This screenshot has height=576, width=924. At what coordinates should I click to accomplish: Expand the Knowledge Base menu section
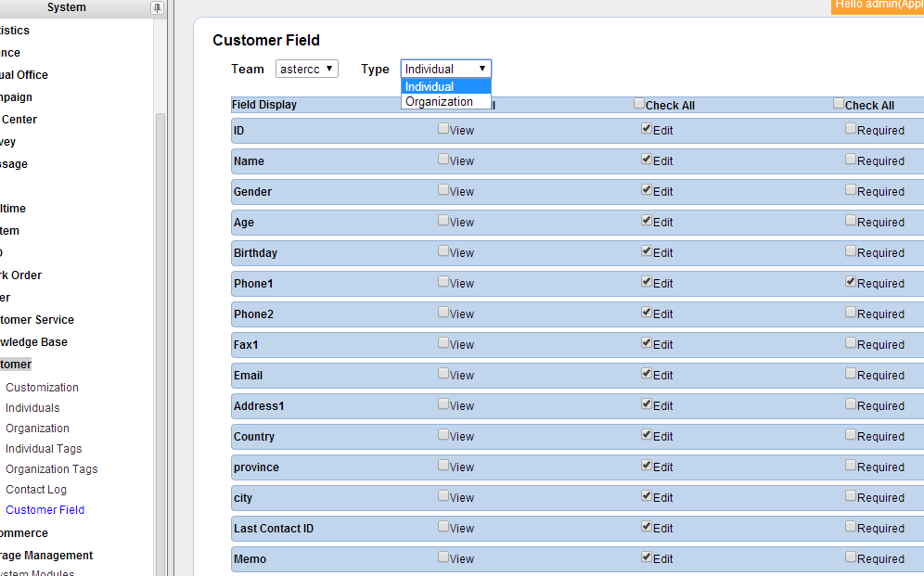point(33,342)
